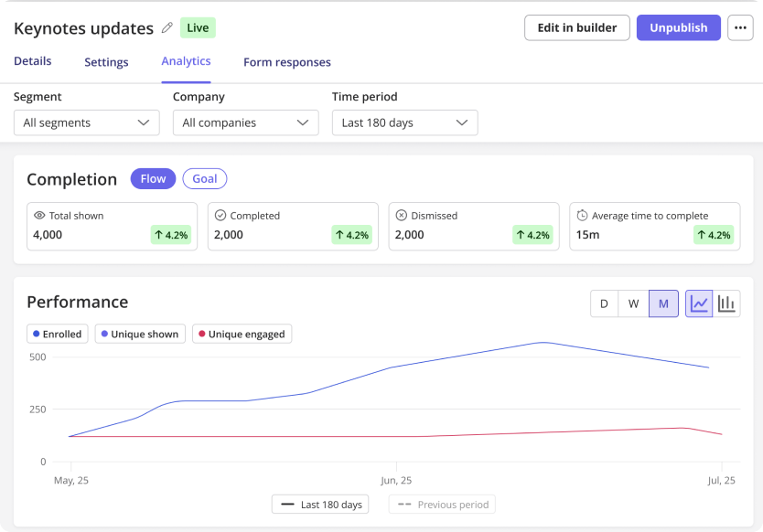The width and height of the screenshot is (763, 532).
Task: Click the 15m average time value
Action: point(588,235)
